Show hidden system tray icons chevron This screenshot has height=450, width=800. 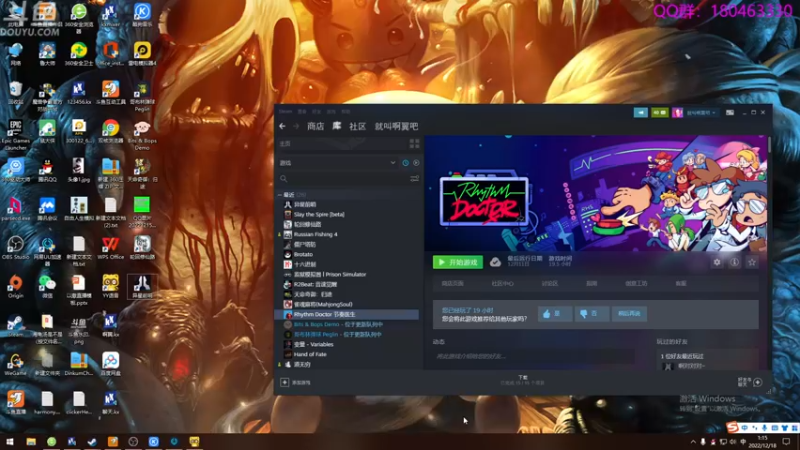pos(693,442)
